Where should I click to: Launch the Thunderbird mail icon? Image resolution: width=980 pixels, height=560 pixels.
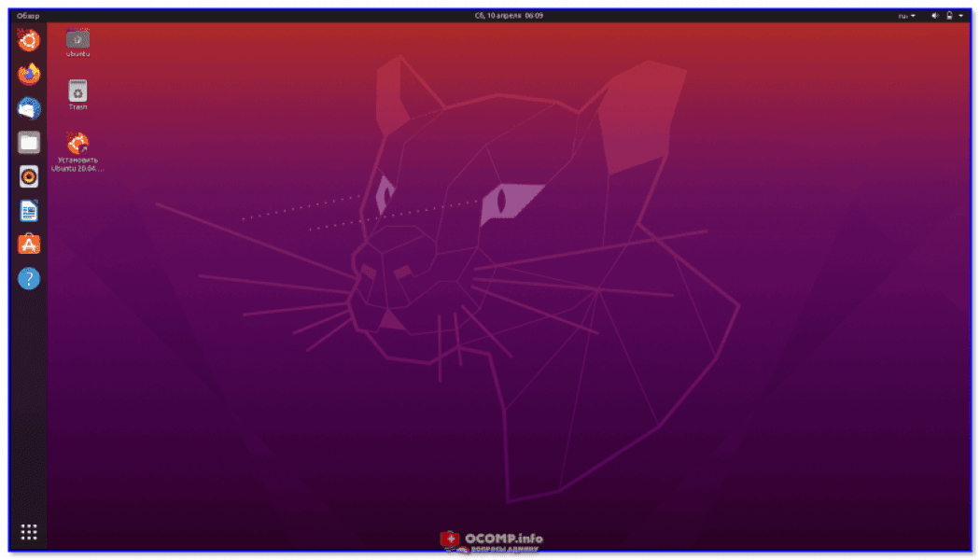[28, 108]
